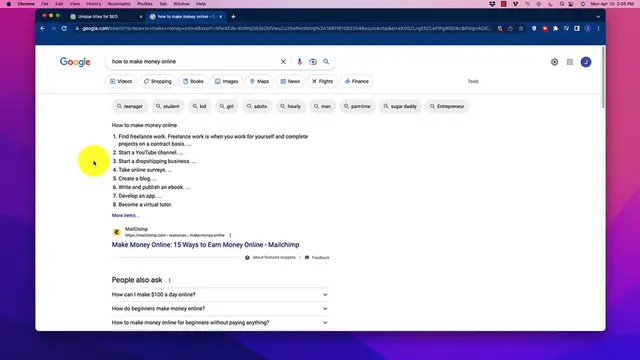Filter results by Shopping
This screenshot has height=360, width=640.
point(158,81)
